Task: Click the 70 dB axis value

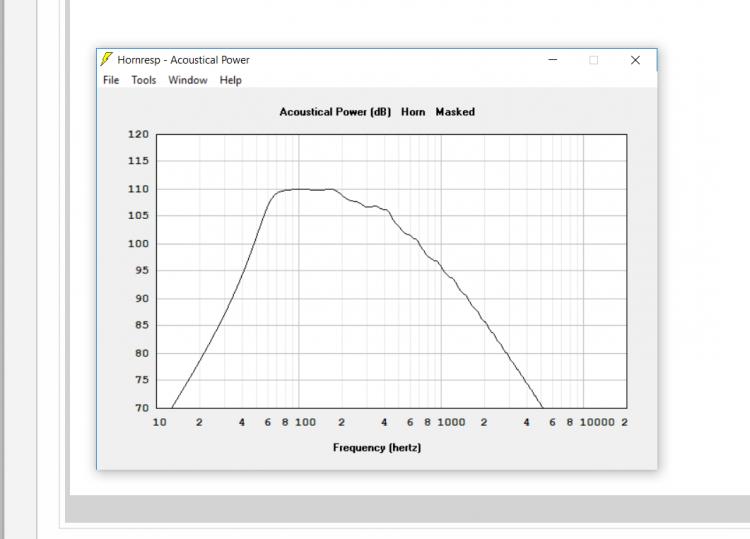Action: coord(142,408)
